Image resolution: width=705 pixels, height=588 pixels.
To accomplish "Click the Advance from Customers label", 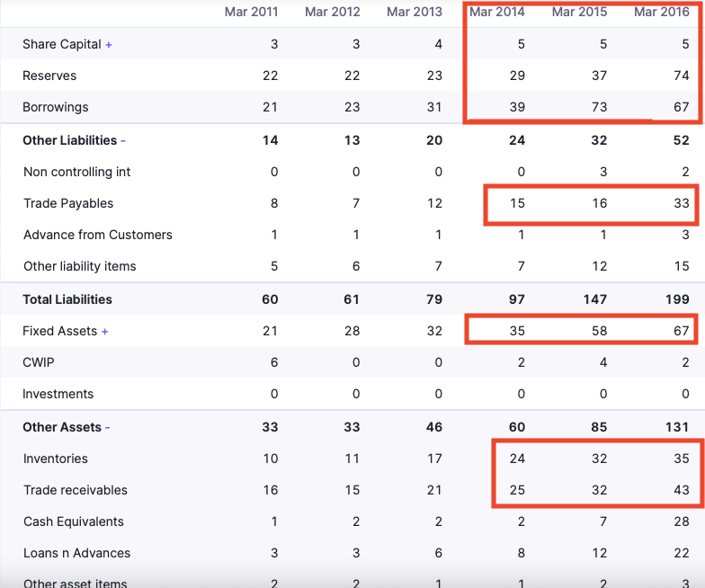I will coord(98,235).
